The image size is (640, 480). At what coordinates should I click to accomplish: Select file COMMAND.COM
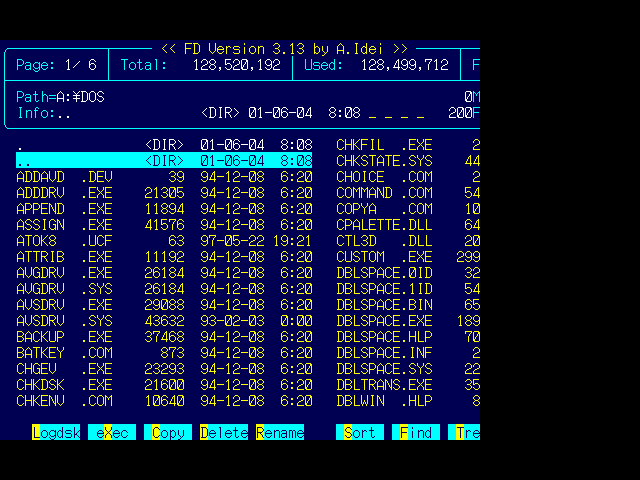point(408,193)
